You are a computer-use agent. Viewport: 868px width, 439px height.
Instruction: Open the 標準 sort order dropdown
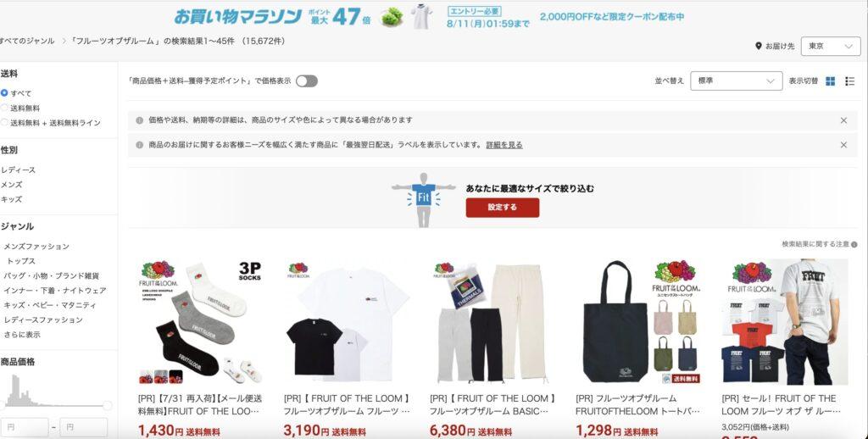[737, 81]
